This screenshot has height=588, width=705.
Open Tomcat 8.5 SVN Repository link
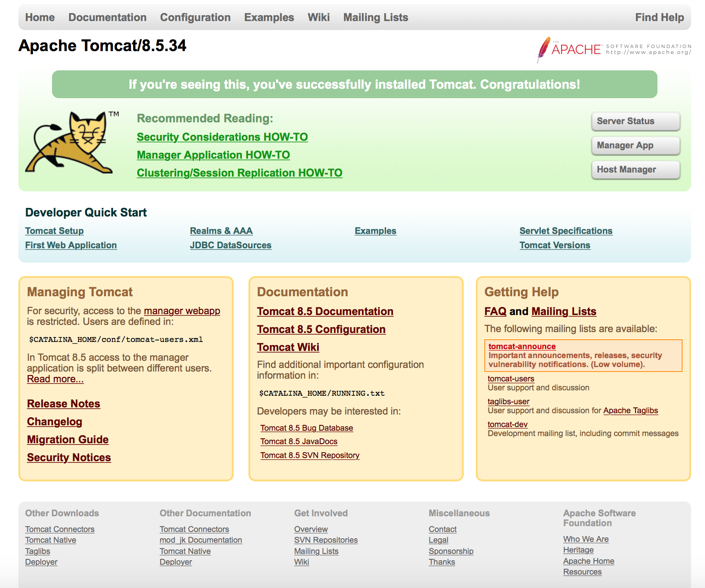pyautogui.click(x=310, y=455)
